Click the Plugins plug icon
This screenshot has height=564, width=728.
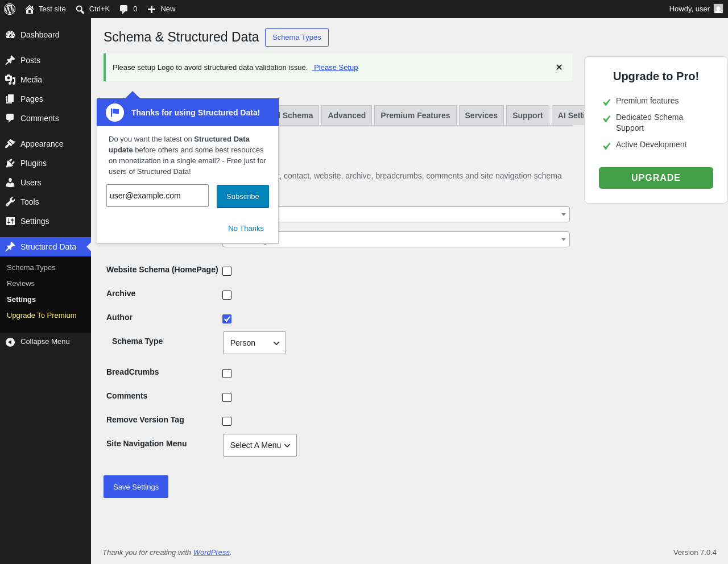coord(10,163)
